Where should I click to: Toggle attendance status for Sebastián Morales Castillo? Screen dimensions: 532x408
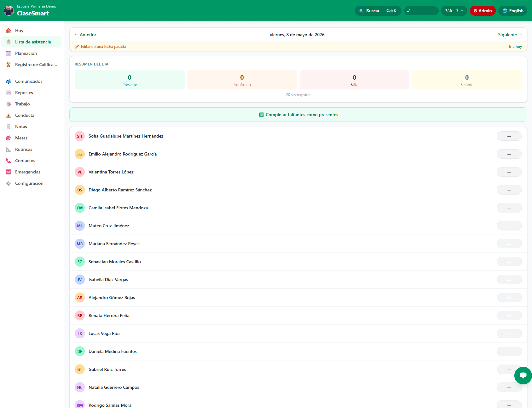[509, 262]
